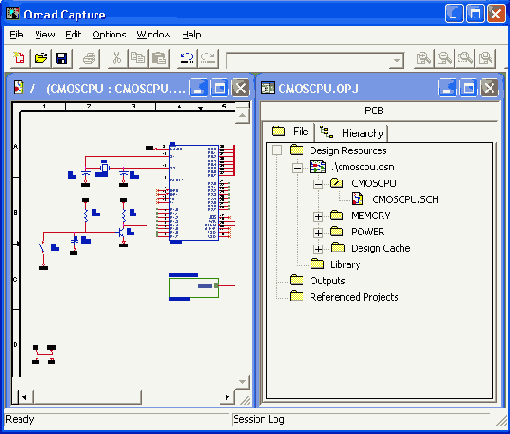Select the Design Resources label
Image resolution: width=510 pixels, height=434 pixels.
click(348, 151)
